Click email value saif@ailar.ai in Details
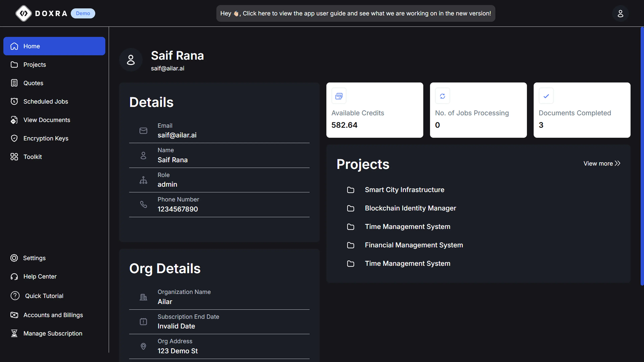Image resolution: width=644 pixels, height=362 pixels. (x=177, y=135)
